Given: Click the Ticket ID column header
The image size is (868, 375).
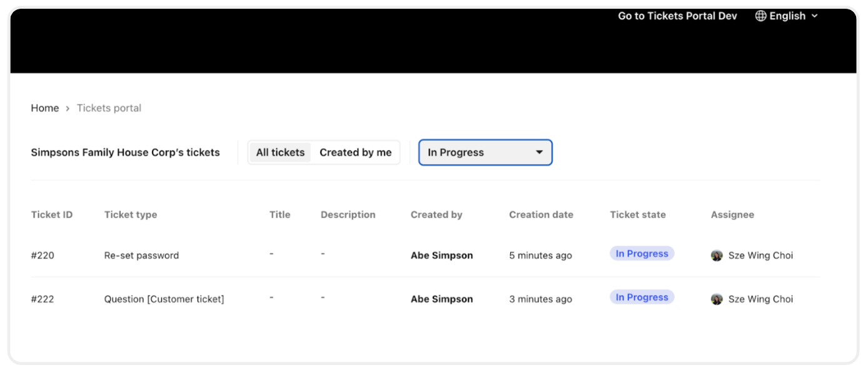Looking at the screenshot, I should [52, 215].
